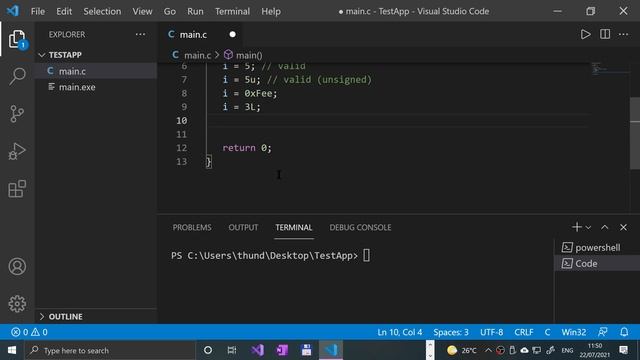Show hidden system tray icons
The image size is (640, 360).
488,350
